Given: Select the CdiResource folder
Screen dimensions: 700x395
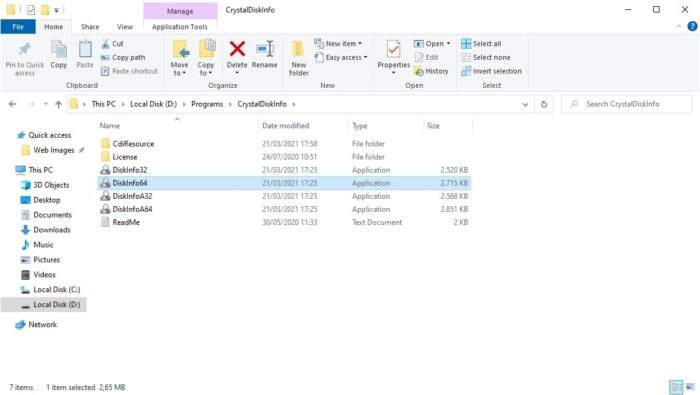Looking at the screenshot, I should 284,144.
